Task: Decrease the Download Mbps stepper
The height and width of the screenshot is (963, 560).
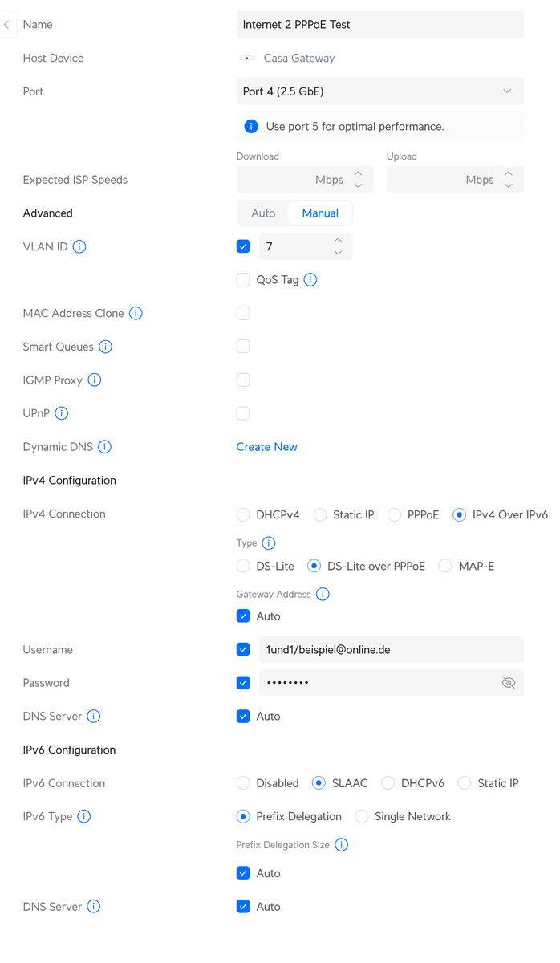Action: [358, 185]
